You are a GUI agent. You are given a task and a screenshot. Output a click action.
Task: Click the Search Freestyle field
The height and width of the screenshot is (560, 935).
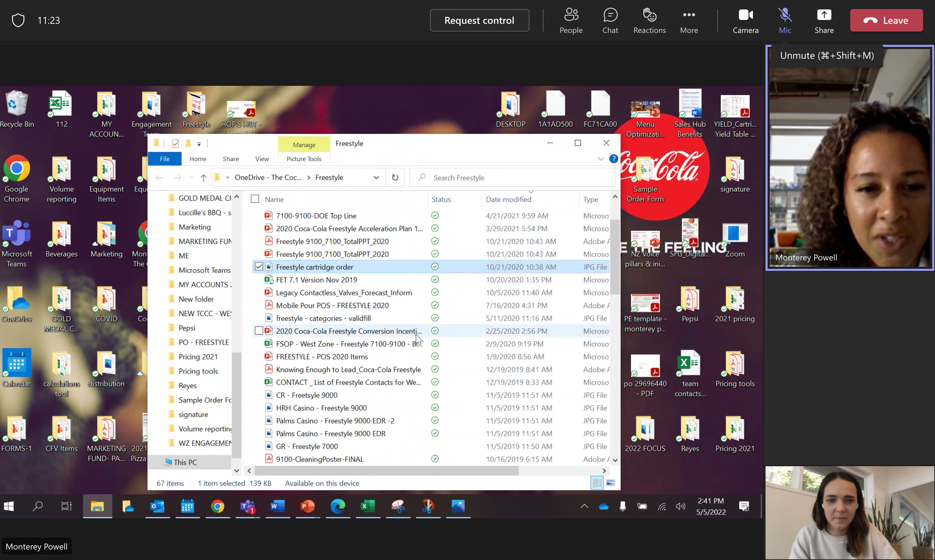pos(512,177)
